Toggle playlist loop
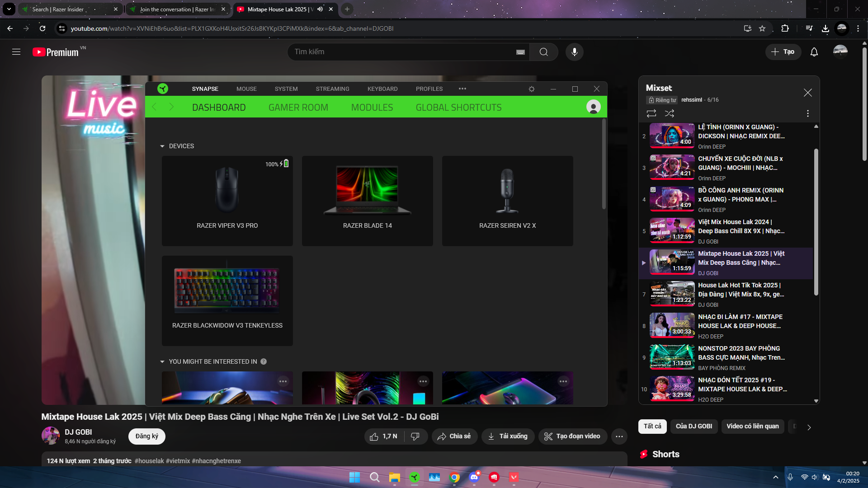The height and width of the screenshot is (488, 868). [651, 113]
